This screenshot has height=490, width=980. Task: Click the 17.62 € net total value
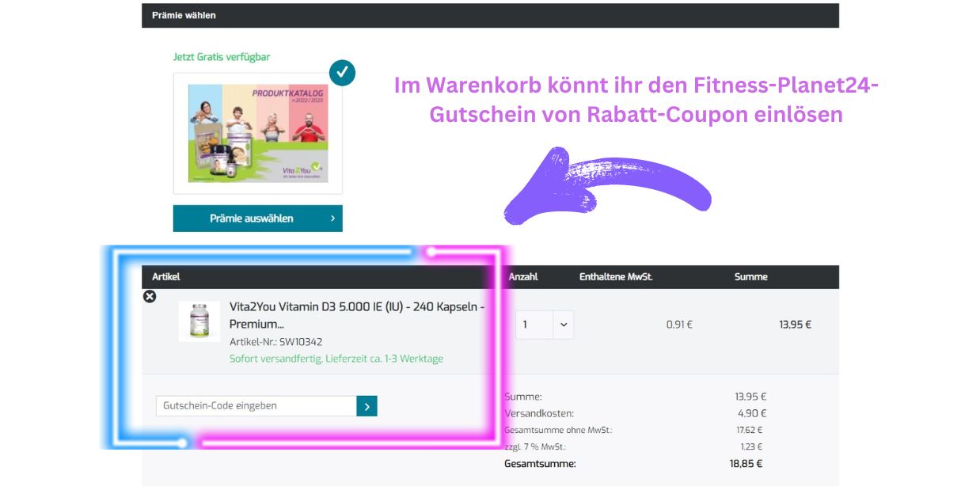[x=749, y=431]
